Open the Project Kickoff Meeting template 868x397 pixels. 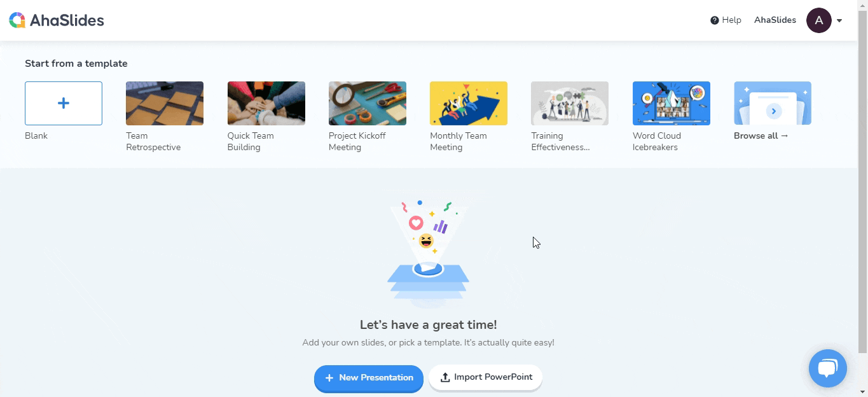[368, 103]
